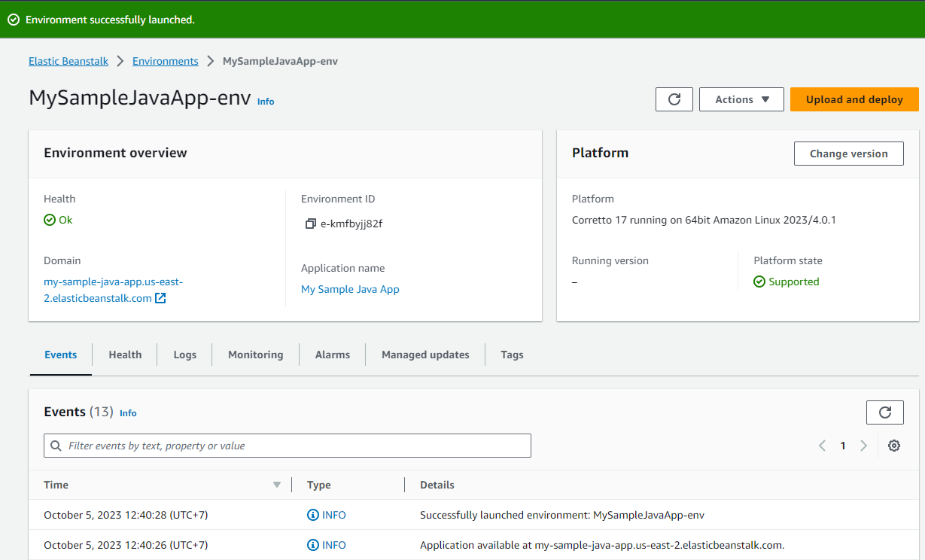Viewport: 925px width, 560px height.
Task: Click the Supported platform state checkmark icon
Action: coord(759,282)
